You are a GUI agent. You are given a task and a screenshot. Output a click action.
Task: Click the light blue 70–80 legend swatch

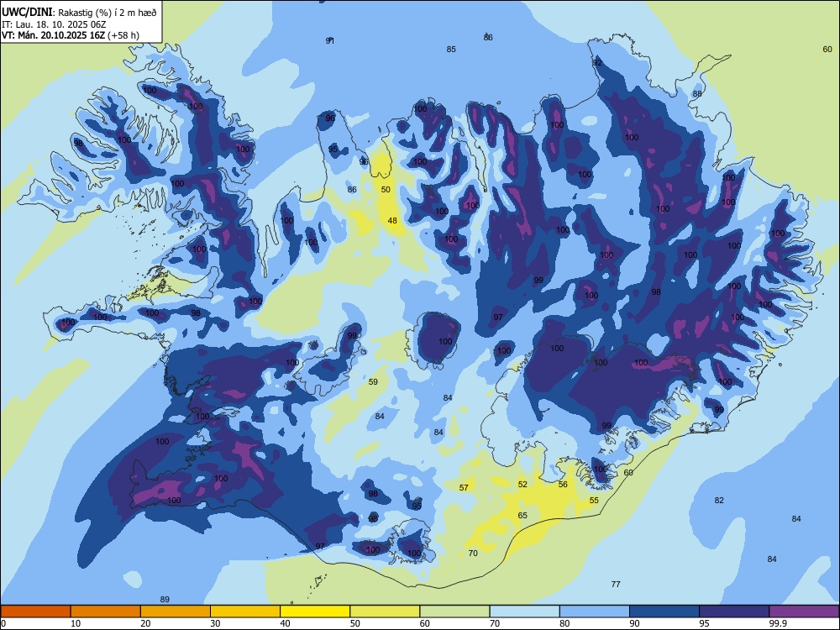(524, 612)
